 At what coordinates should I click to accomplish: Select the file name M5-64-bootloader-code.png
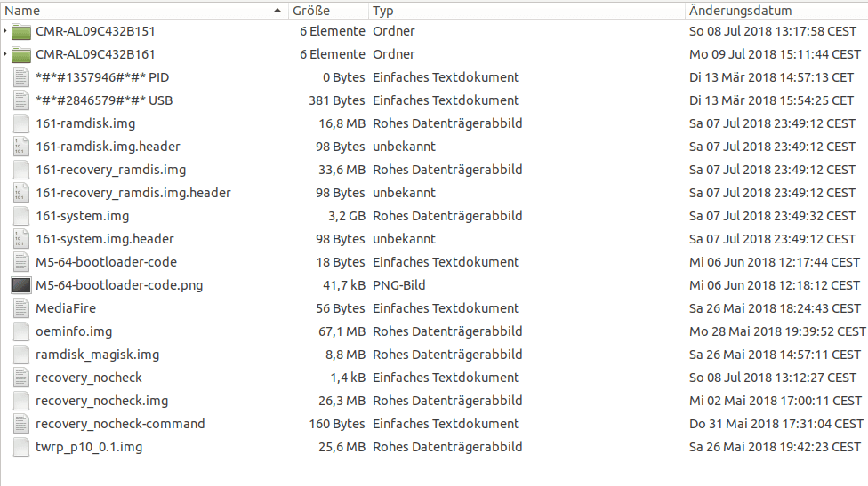point(119,285)
